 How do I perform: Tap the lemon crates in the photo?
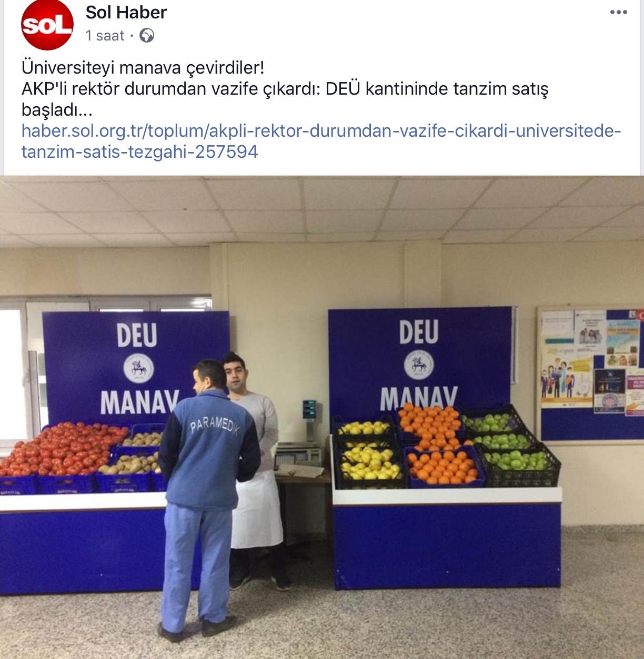pyautogui.click(x=368, y=452)
